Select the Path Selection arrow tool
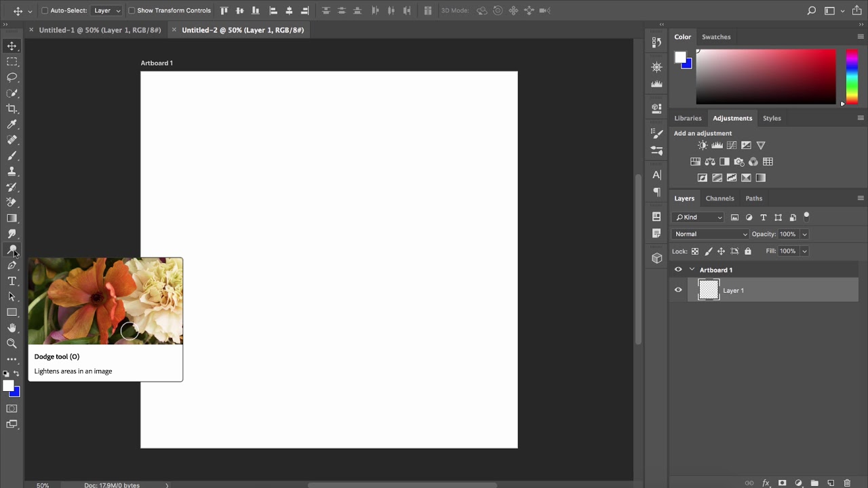This screenshot has height=488, width=868. [x=12, y=296]
